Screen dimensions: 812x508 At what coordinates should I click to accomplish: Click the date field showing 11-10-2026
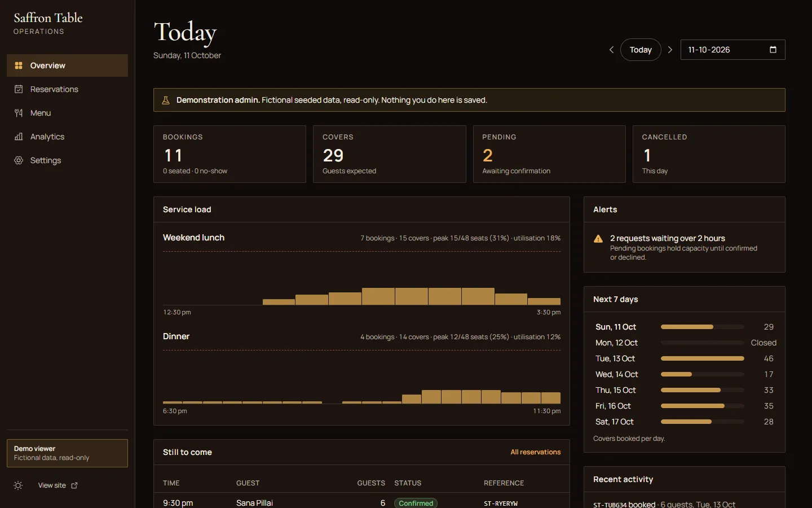(x=732, y=50)
